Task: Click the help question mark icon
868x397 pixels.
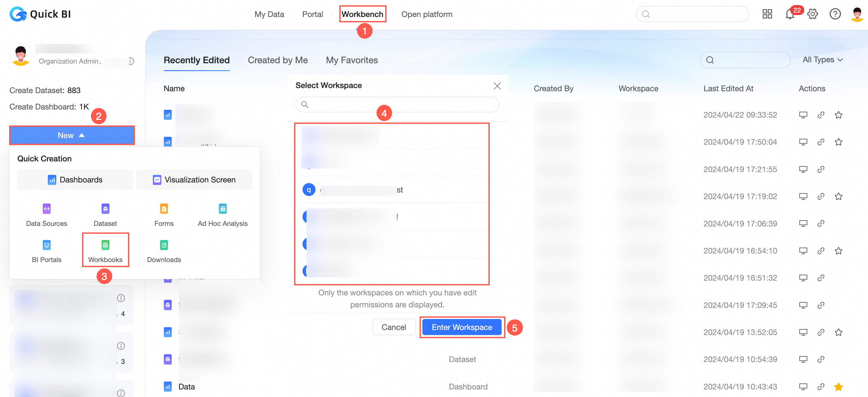Action: point(835,14)
